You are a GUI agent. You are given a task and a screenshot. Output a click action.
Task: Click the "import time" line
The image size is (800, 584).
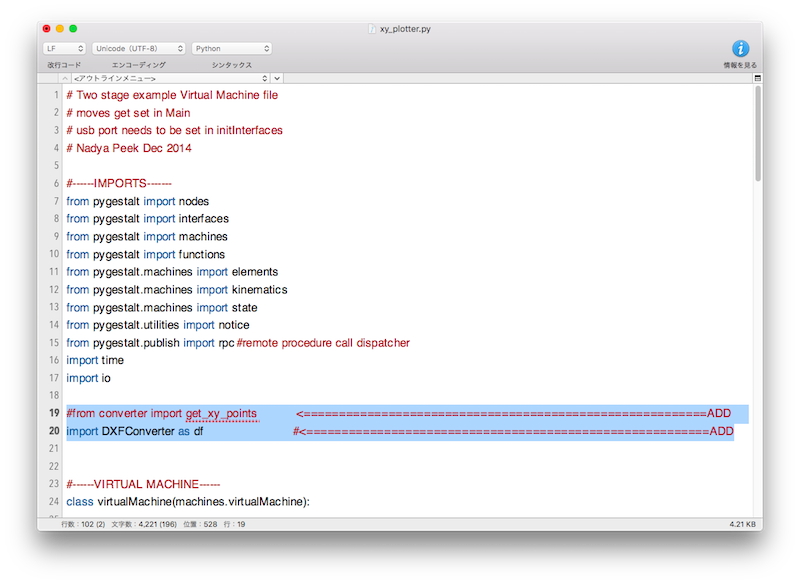(x=95, y=360)
